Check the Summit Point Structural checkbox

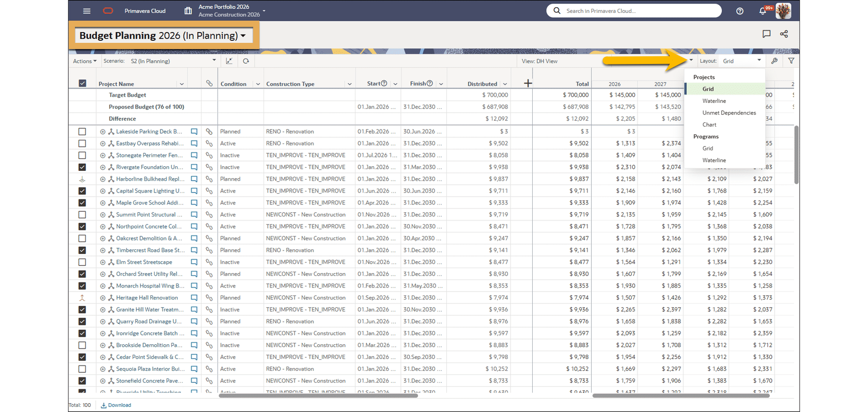pyautogui.click(x=82, y=215)
